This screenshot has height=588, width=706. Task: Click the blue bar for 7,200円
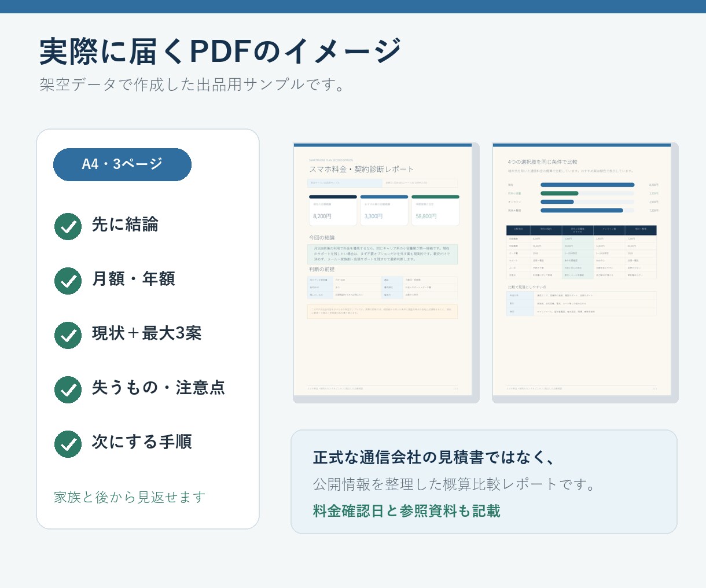(582, 210)
